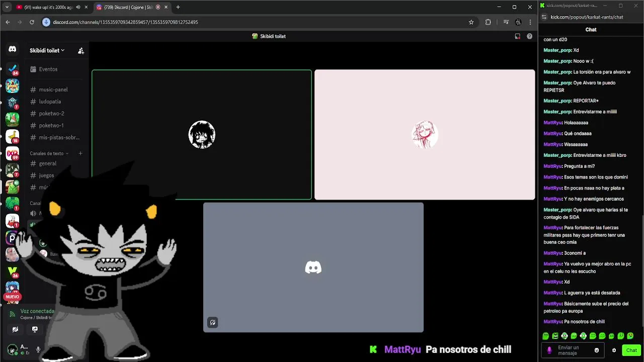Open the poketwo-1 channel
Viewport: 644px width, 362px height.
[47, 126]
